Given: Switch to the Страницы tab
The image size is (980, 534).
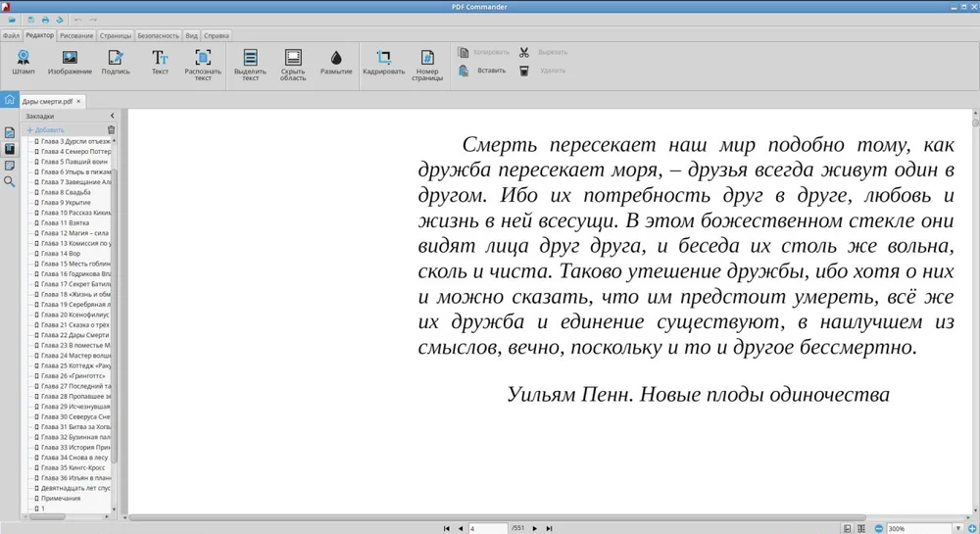Looking at the screenshot, I should 116,35.
